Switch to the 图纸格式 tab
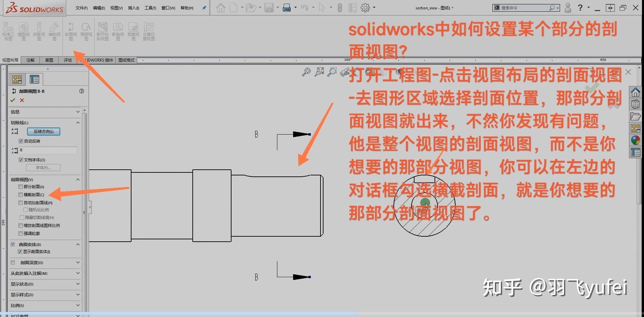 tap(126, 60)
